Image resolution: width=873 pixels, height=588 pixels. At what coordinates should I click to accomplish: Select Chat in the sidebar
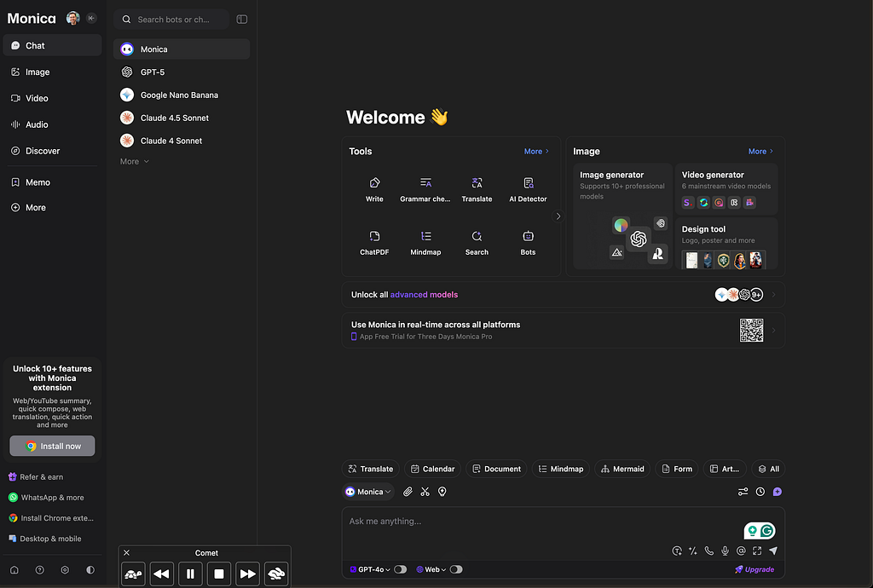click(x=52, y=46)
